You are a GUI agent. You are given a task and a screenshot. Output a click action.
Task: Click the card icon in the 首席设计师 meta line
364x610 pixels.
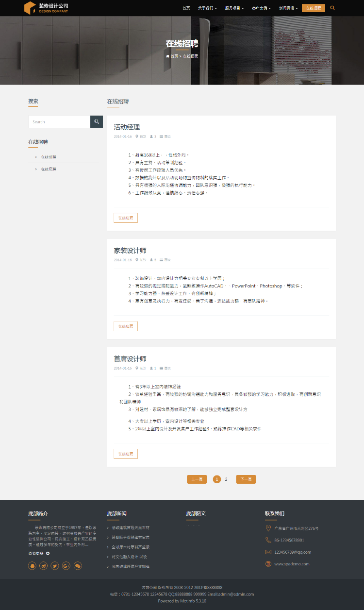[162, 368]
